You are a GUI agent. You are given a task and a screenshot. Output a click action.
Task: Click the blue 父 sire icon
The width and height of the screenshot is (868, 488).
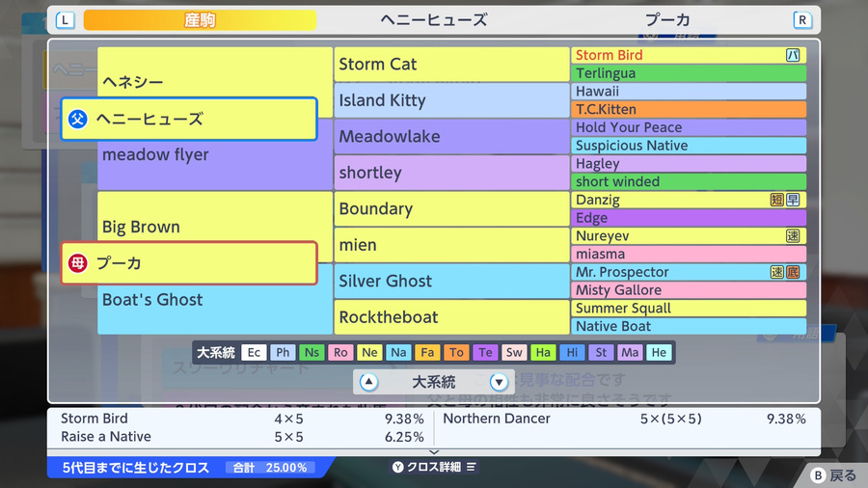[x=77, y=119]
